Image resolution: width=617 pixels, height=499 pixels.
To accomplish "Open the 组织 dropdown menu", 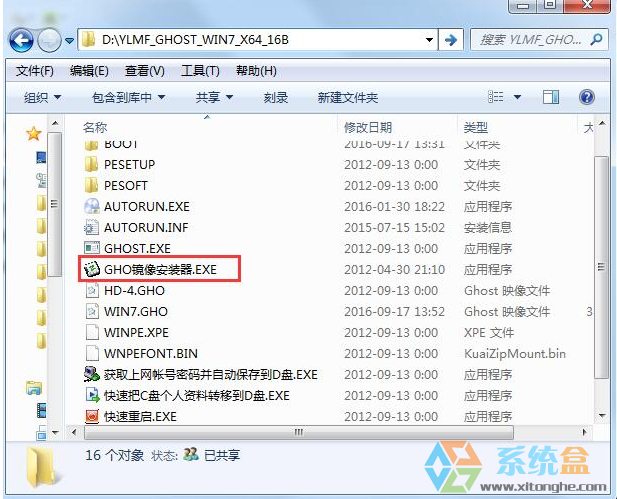I will pyautogui.click(x=42, y=97).
